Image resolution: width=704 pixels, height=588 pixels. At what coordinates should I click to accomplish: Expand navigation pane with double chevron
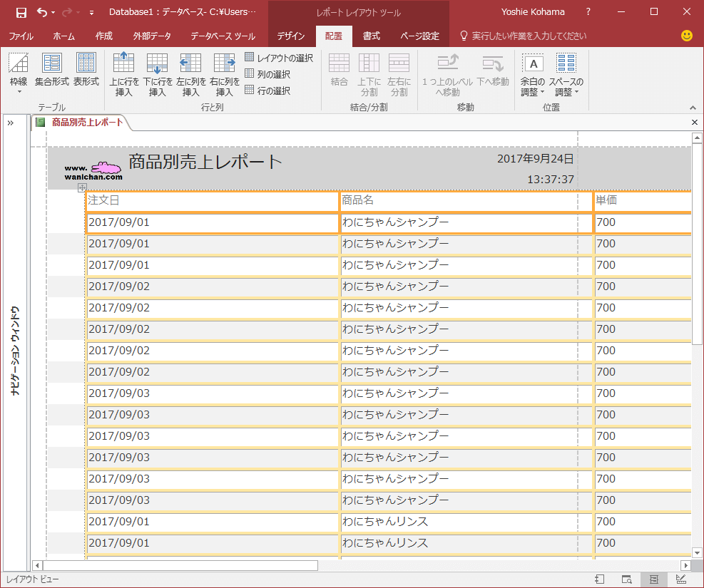pos(11,123)
